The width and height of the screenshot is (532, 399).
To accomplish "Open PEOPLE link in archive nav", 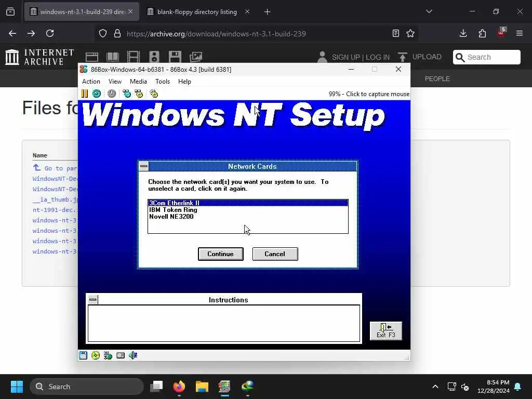I will point(437,79).
